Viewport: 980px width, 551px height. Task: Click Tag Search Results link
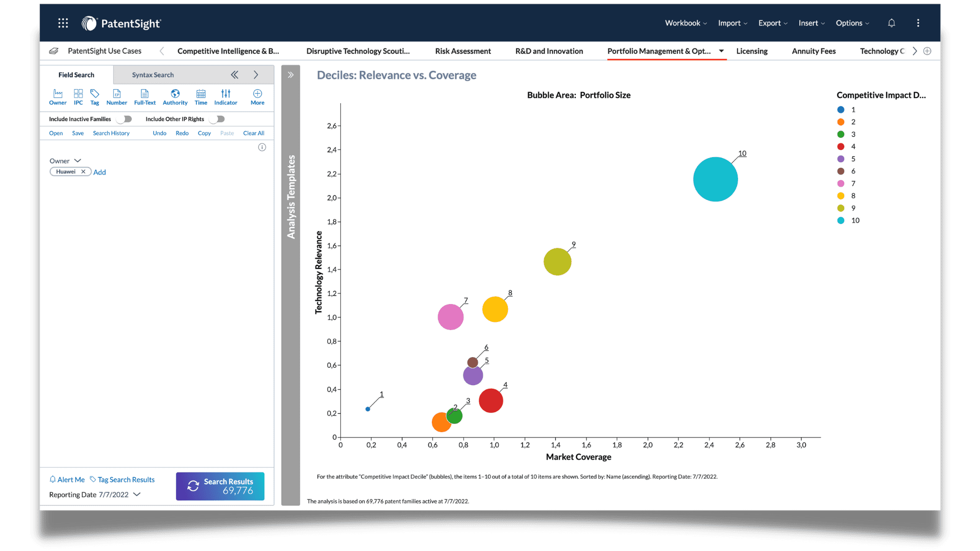122,480
